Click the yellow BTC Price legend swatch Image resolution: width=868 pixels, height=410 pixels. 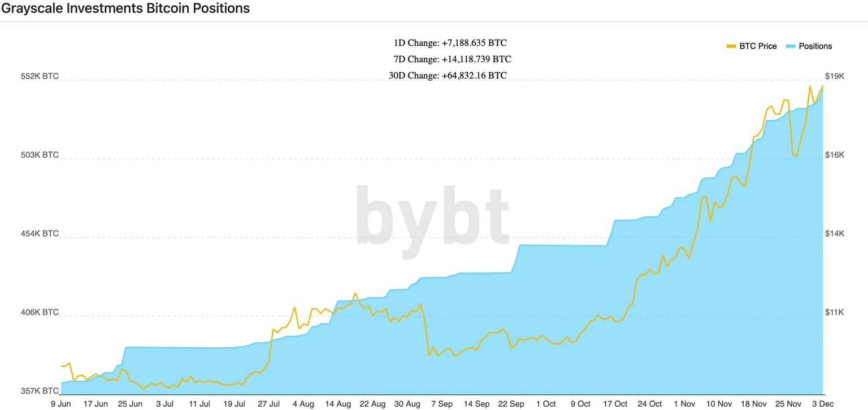tap(731, 46)
